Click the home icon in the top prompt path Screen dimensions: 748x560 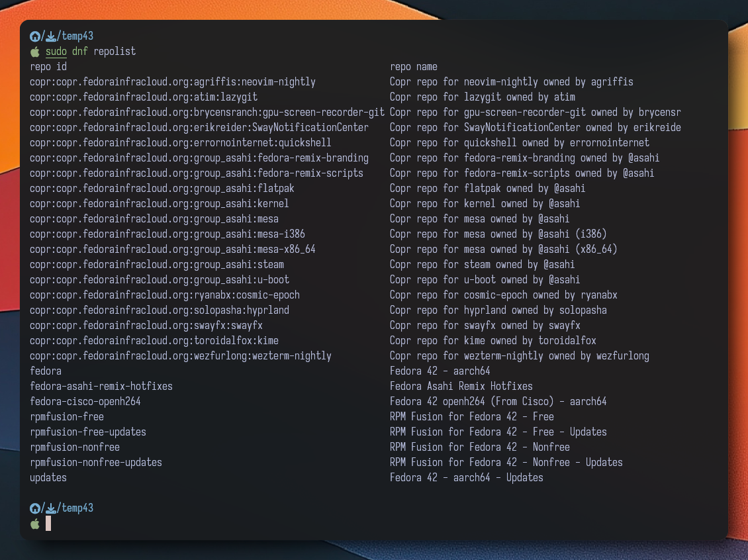35,36
